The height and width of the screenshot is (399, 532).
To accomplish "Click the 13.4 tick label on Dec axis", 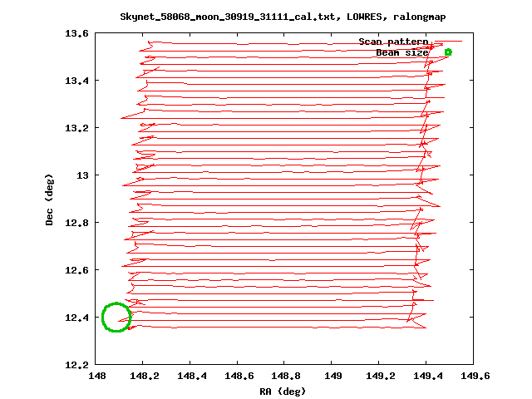I will tap(76, 81).
